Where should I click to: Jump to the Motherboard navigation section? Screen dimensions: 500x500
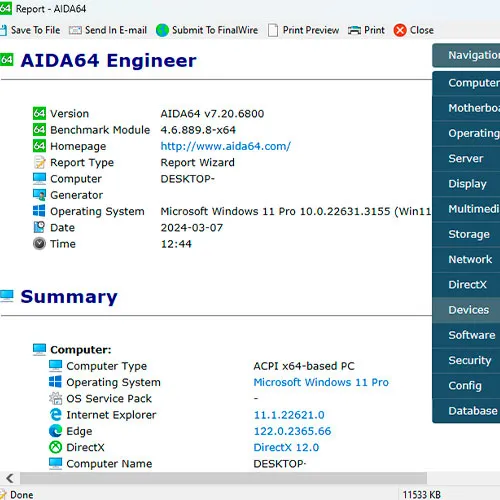pos(466,108)
